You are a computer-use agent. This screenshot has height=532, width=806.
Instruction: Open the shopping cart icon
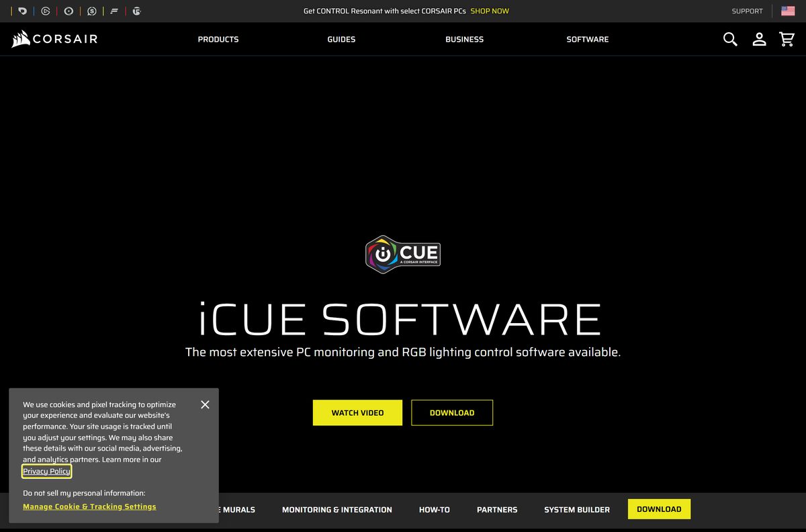[787, 39]
